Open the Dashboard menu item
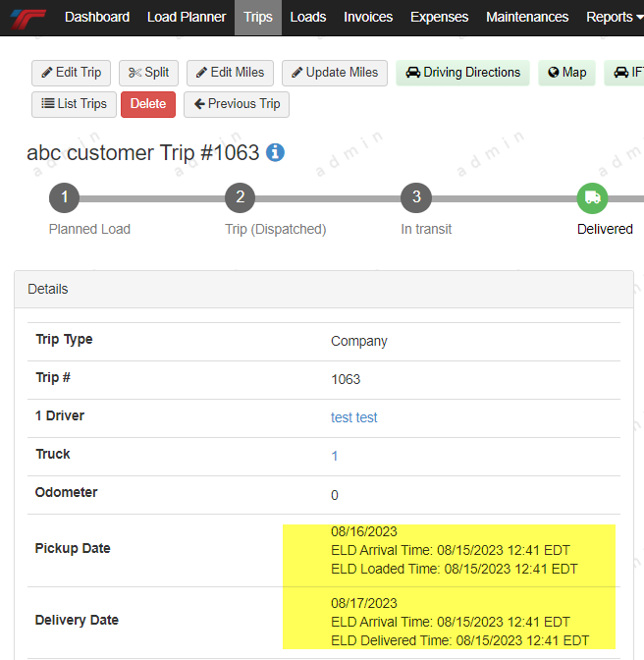644x660 pixels. point(97,18)
